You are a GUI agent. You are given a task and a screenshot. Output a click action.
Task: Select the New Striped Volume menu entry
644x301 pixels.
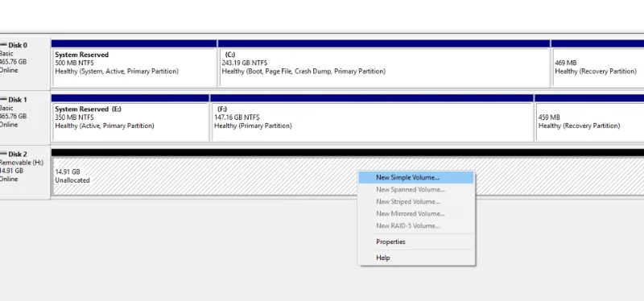click(x=416, y=202)
